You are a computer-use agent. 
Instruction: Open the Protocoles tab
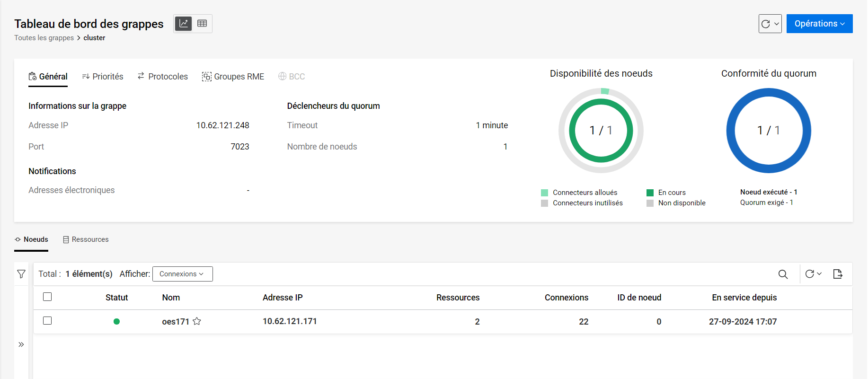click(162, 77)
